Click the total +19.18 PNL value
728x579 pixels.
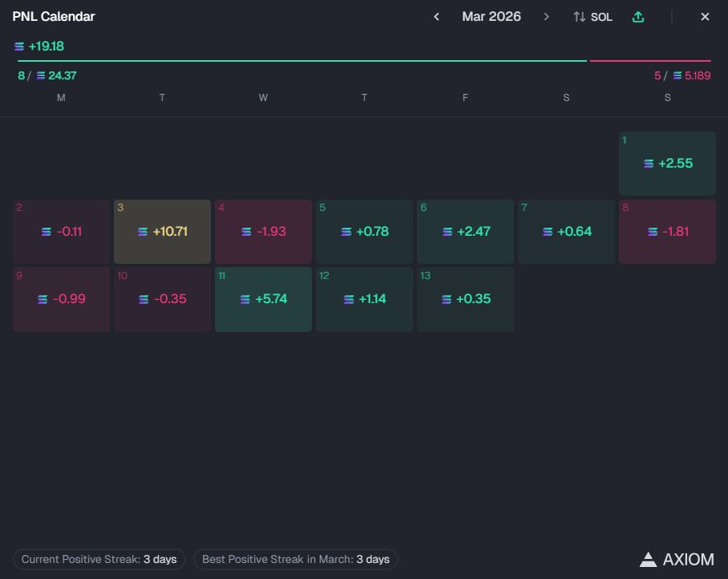47,46
